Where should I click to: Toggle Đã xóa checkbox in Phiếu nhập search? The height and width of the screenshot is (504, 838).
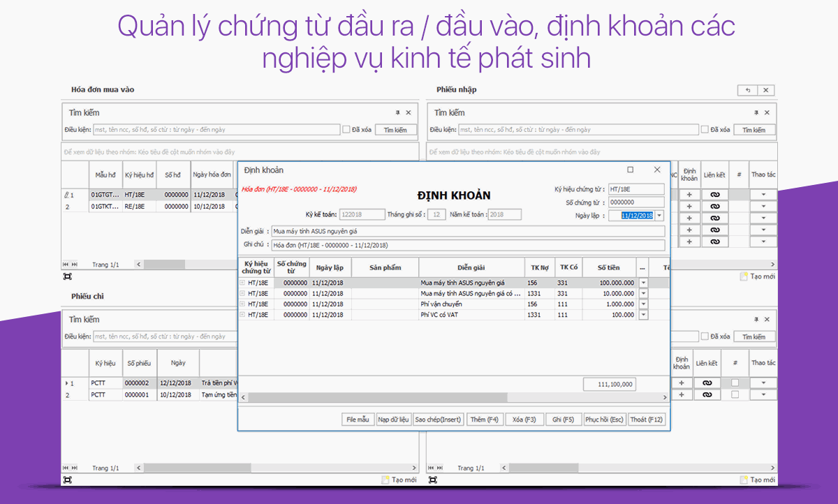705,130
